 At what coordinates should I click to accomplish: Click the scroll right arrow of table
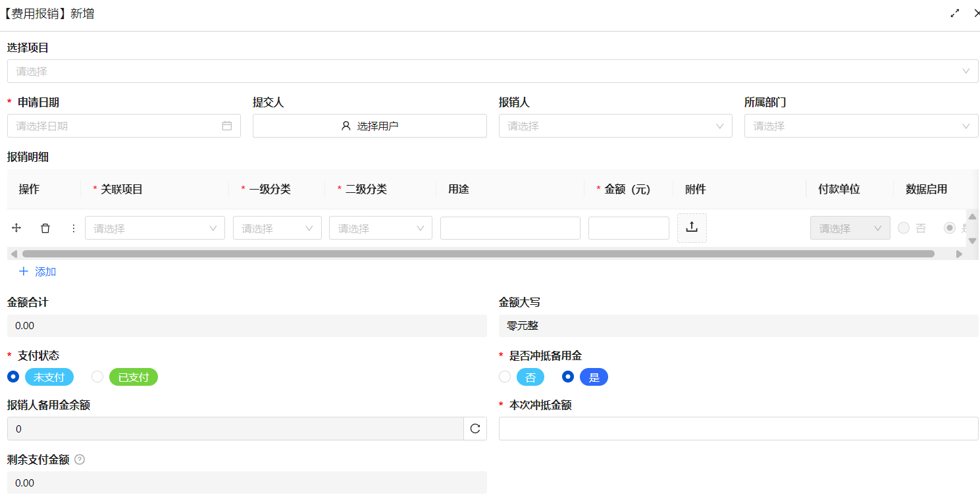point(959,253)
